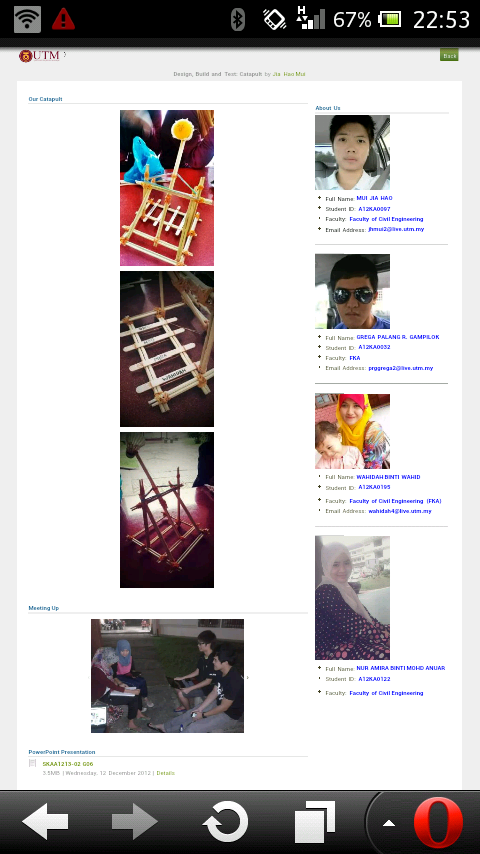The height and width of the screenshot is (854, 480).
Task: Click email link wahidah4@live.utm.my
Action: (x=400, y=511)
